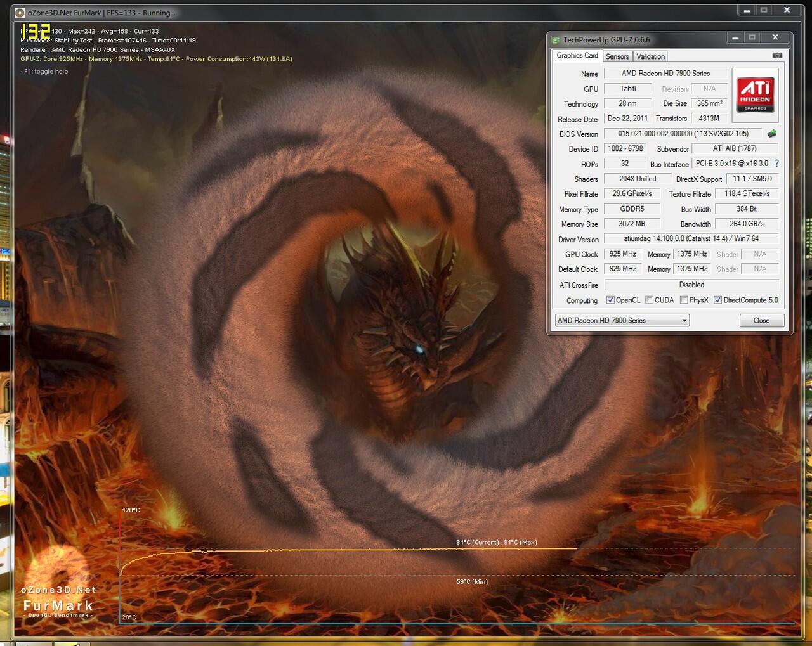Minimize the GPU-Z window

pos(735,38)
